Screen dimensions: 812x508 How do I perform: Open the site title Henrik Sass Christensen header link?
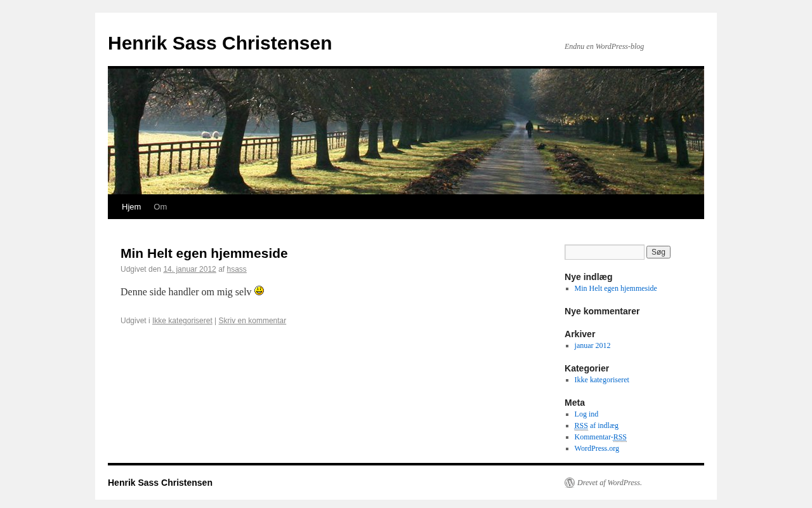(x=220, y=43)
